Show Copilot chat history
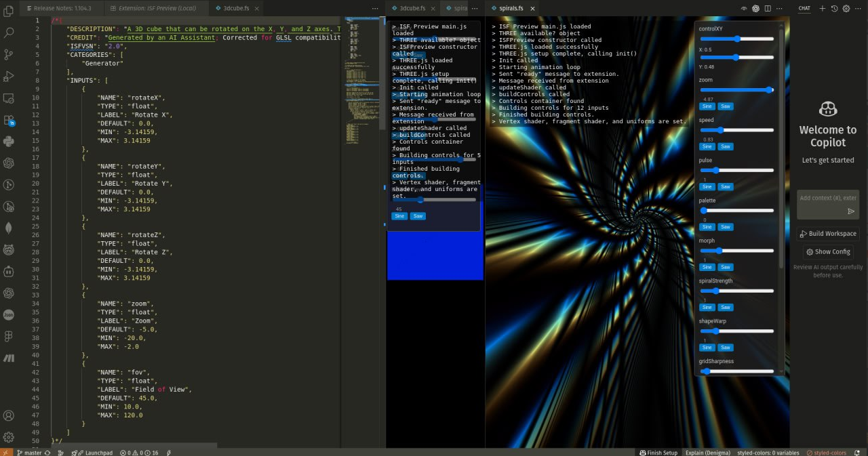868x456 pixels. [834, 8]
